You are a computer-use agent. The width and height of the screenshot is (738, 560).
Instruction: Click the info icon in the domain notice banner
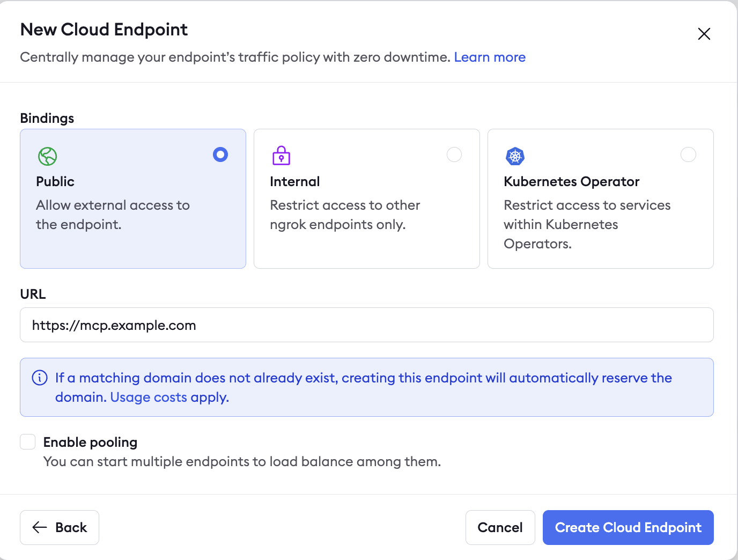(40, 378)
